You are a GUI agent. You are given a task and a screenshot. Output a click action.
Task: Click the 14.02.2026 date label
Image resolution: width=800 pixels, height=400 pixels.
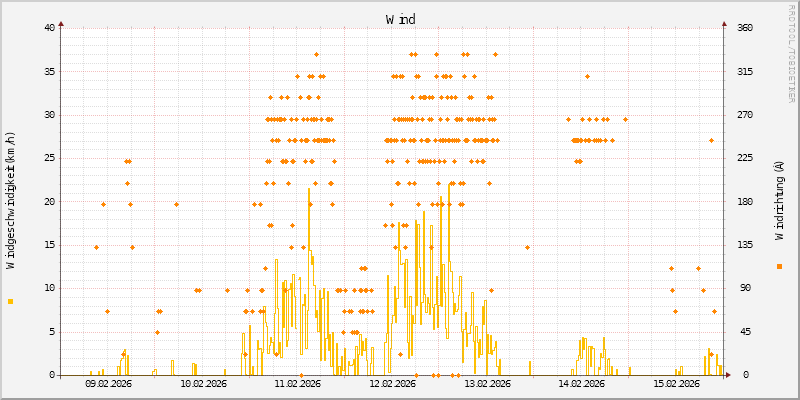582,384
